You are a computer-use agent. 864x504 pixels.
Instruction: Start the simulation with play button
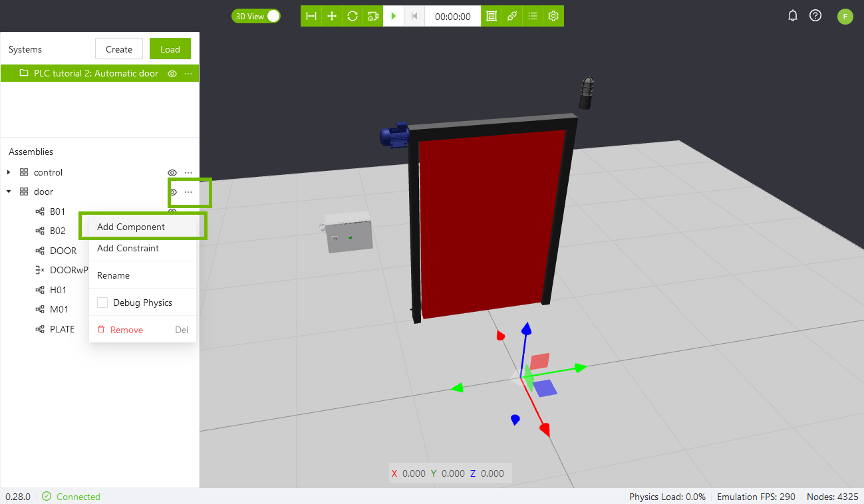pos(394,16)
